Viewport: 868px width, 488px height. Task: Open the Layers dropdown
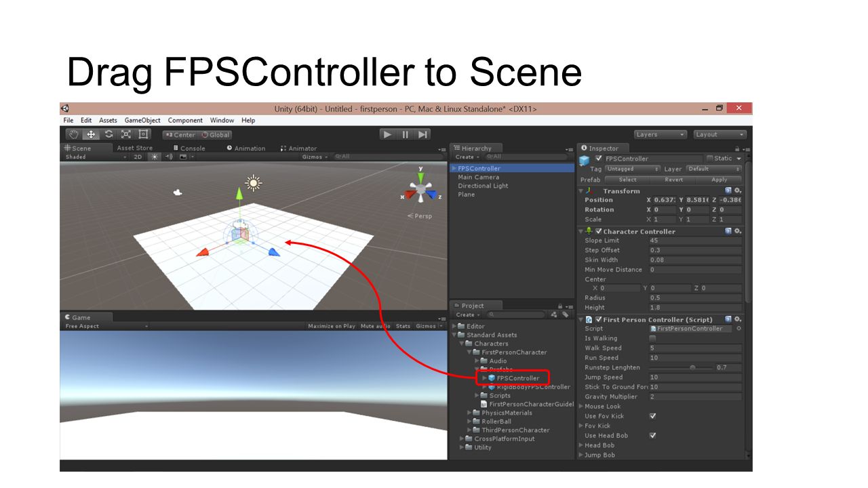pyautogui.click(x=660, y=134)
